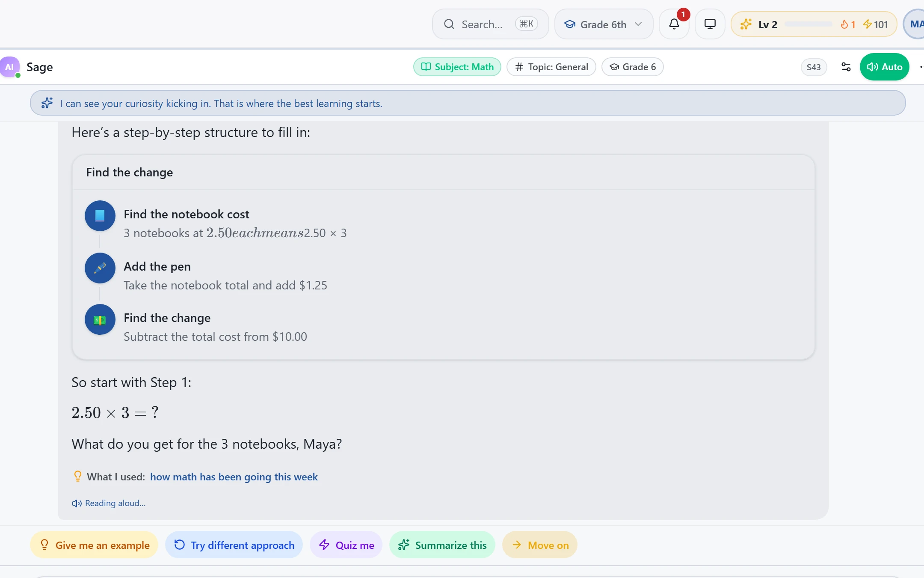Click Summarize this button
The height and width of the screenshot is (578, 924).
click(442, 545)
